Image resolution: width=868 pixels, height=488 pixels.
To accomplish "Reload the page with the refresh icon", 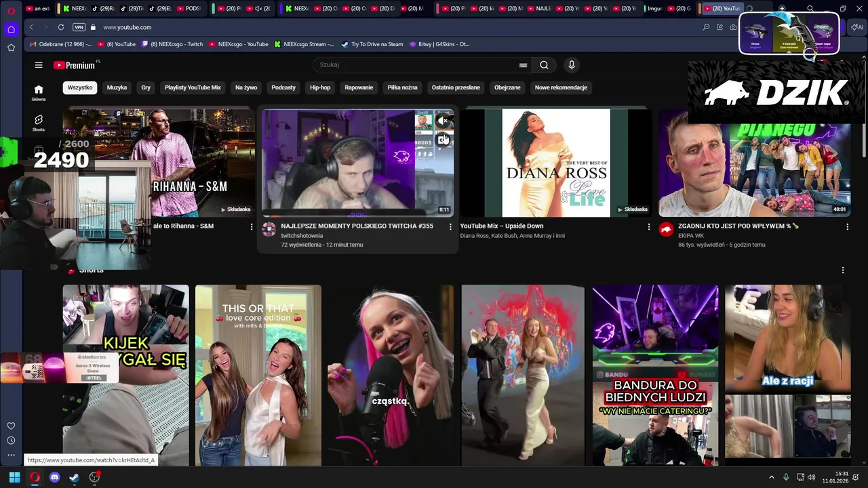I will 61,27.
